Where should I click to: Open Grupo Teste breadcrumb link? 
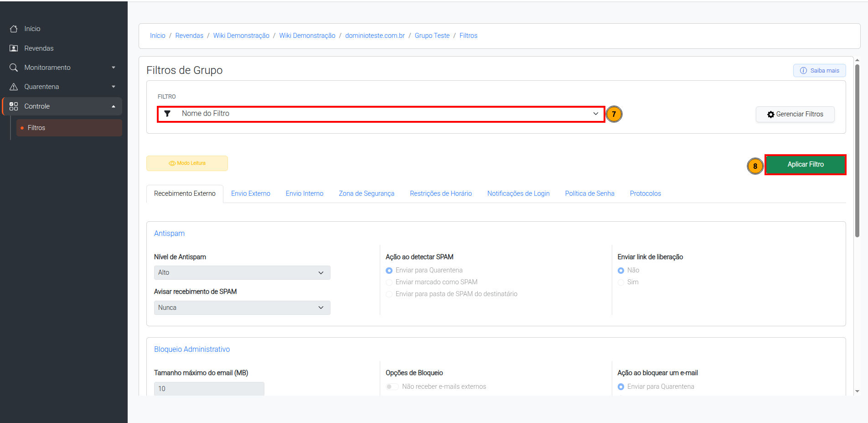click(x=432, y=36)
